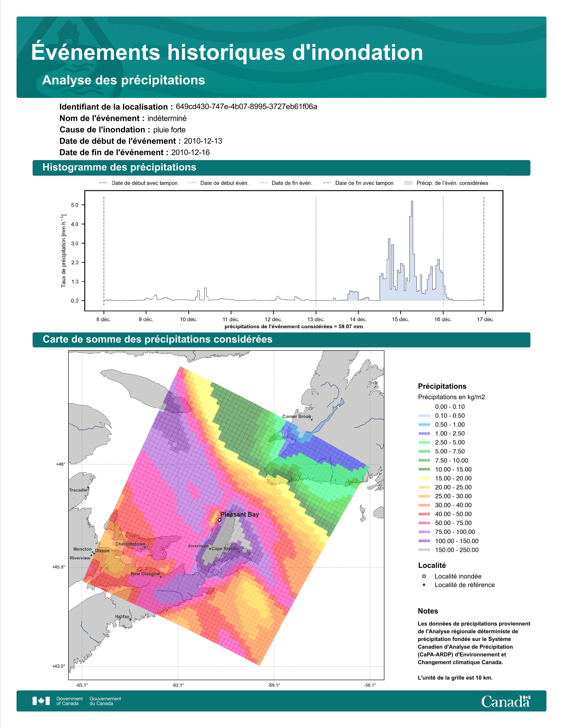The width and height of the screenshot is (563, 728).
Task: Click the 50.00 - 75.00 pink swatch
Action: coord(424,523)
